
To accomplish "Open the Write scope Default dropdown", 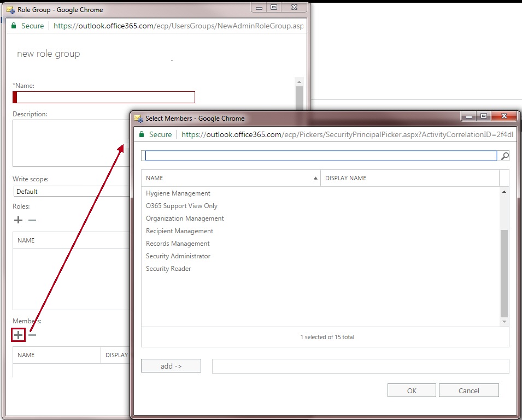I will click(72, 192).
